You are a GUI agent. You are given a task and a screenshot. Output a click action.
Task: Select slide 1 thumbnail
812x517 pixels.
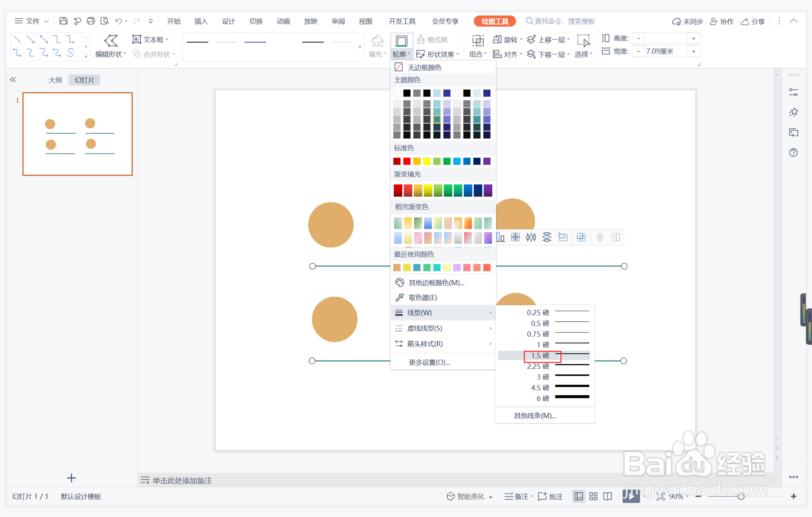[x=77, y=134]
